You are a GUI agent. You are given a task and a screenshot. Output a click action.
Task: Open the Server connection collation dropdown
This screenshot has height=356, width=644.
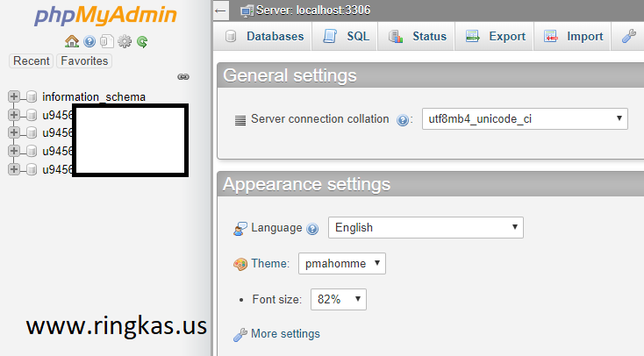pos(524,118)
